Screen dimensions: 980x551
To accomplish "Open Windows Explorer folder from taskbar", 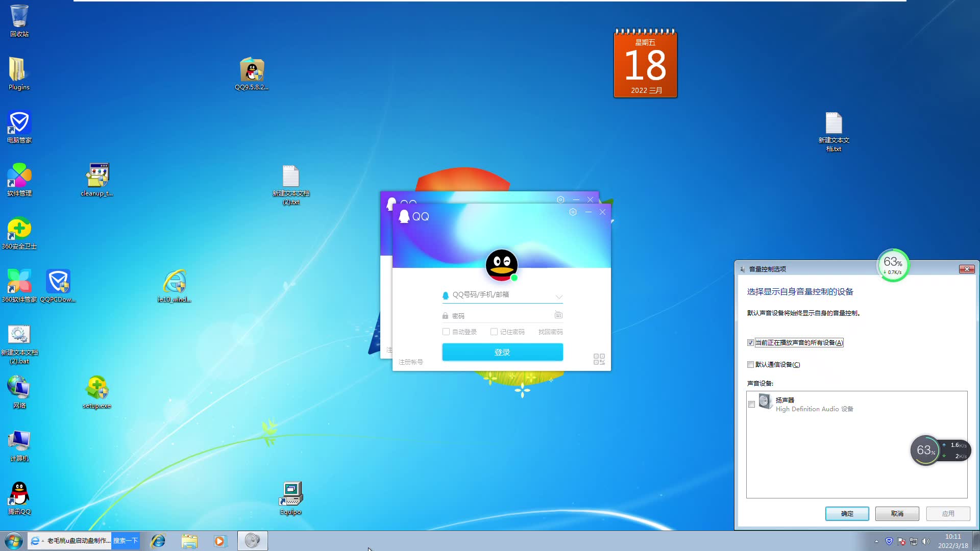I will (x=189, y=541).
